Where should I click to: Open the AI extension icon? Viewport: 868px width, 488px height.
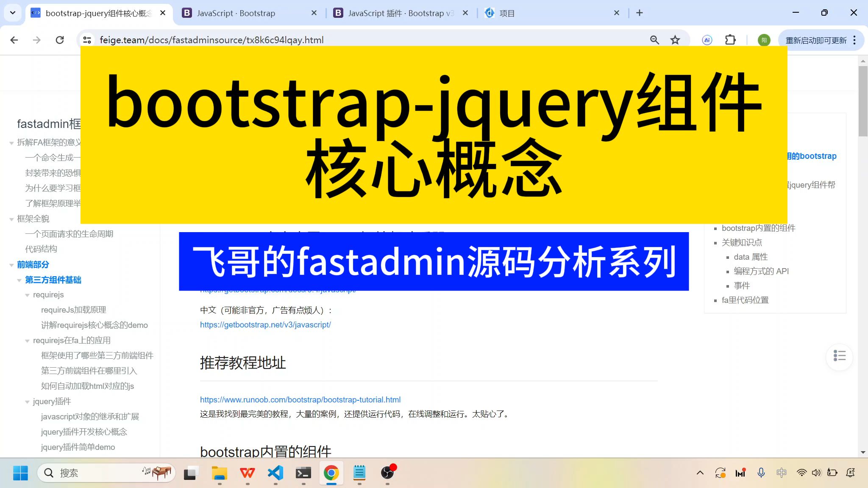tap(707, 40)
